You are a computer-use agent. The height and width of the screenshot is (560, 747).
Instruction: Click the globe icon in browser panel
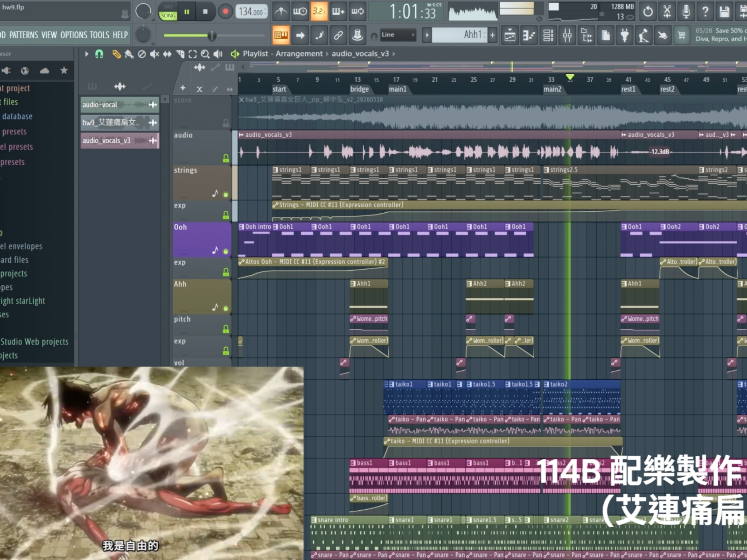click(x=25, y=70)
